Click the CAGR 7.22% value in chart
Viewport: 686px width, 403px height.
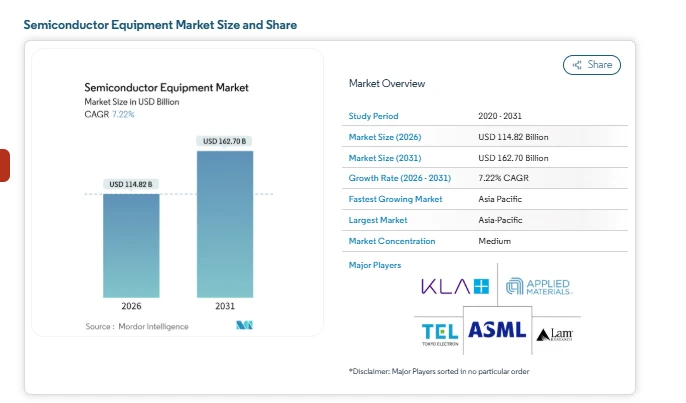[x=110, y=115]
